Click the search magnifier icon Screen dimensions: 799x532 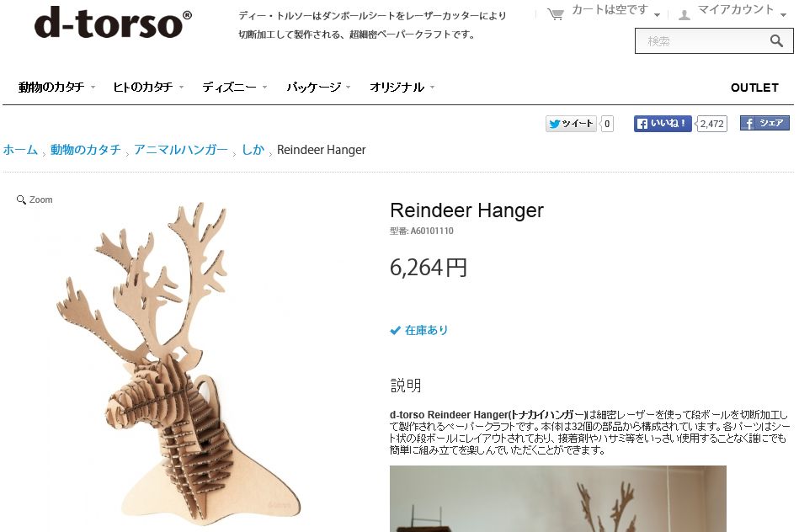click(776, 40)
